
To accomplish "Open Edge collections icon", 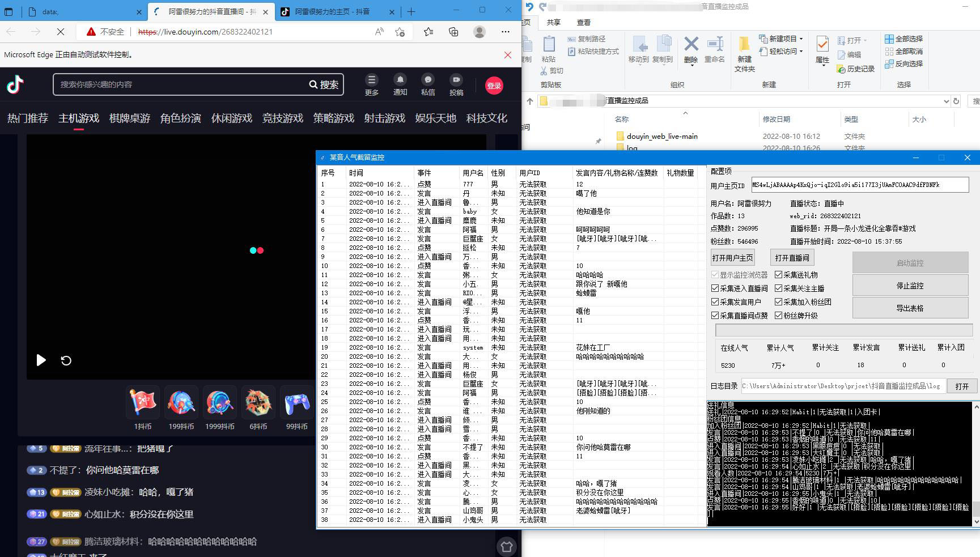I will [x=453, y=32].
